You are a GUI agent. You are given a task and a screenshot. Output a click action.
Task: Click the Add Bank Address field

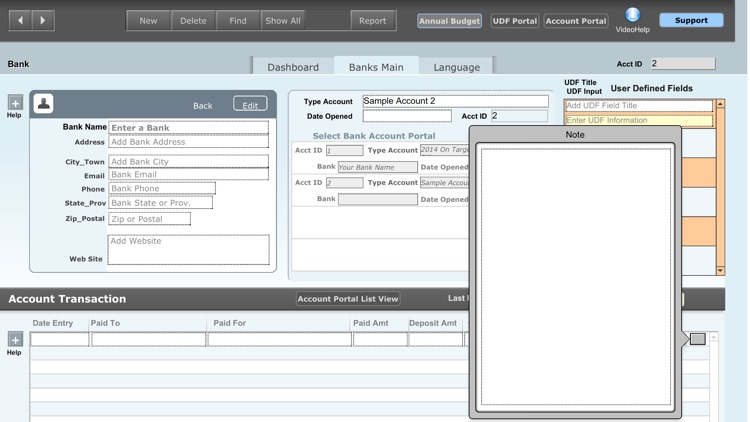pyautogui.click(x=188, y=142)
